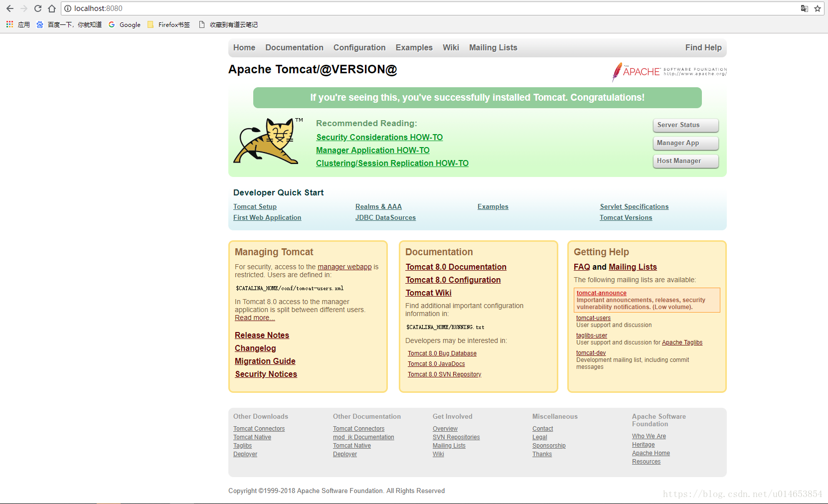The width and height of the screenshot is (828, 504).
Task: Open the manager webapp link
Action: [344, 267]
